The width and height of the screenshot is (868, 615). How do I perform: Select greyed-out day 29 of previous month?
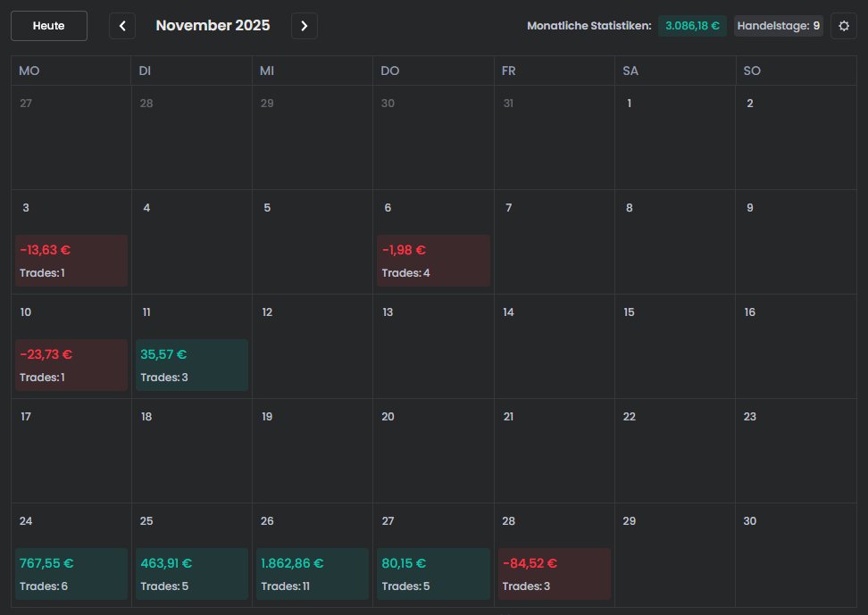pos(313,137)
